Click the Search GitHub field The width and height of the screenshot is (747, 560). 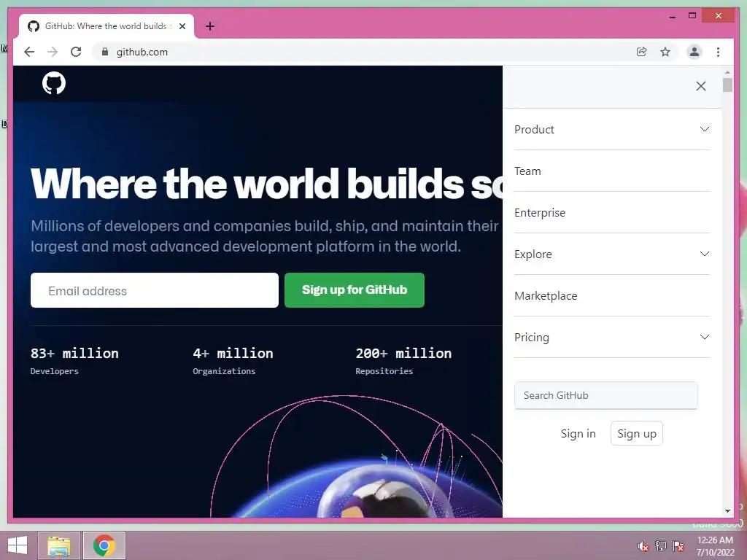pos(606,395)
